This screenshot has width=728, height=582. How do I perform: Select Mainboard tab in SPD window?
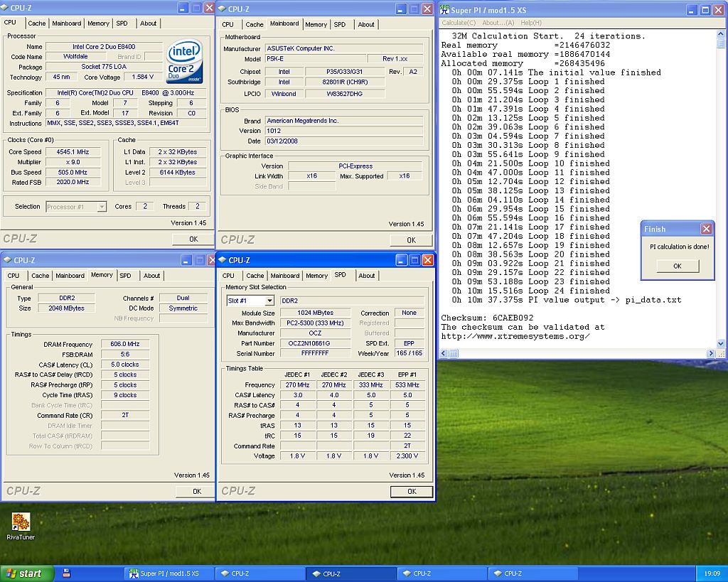click(x=284, y=276)
